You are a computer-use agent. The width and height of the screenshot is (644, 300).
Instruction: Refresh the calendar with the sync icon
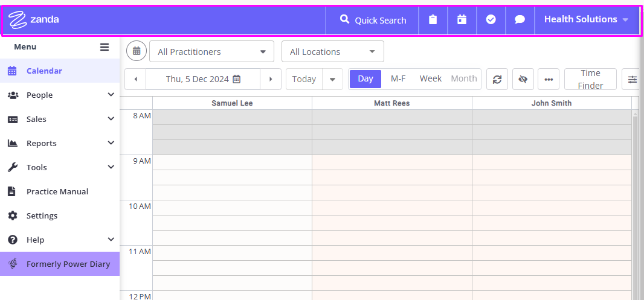pyautogui.click(x=497, y=79)
